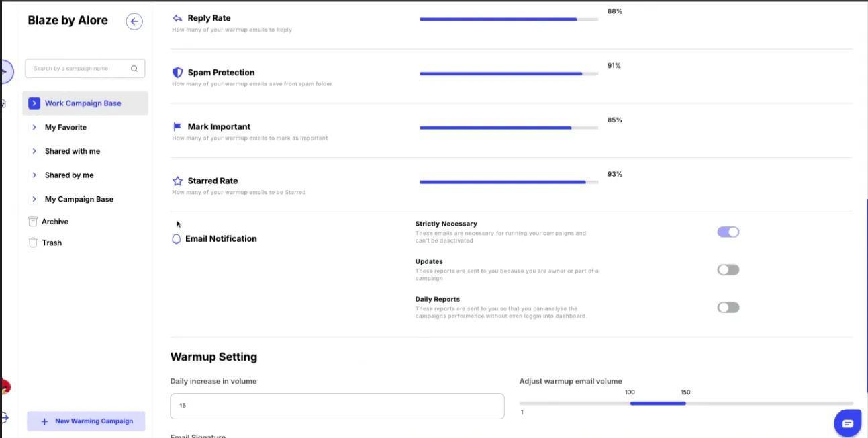Viewport: 868px width, 438px height.
Task: Click the Email Notification bell icon
Action: coord(176,238)
